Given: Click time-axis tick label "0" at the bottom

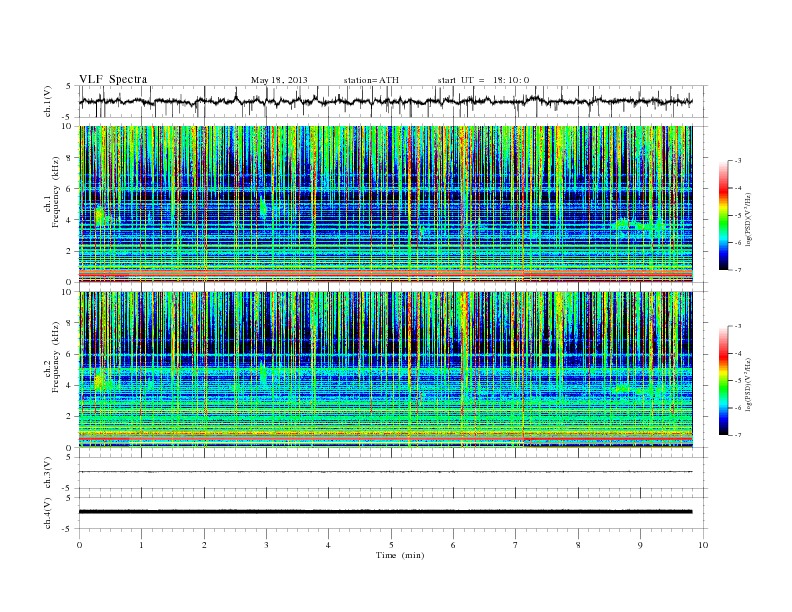Looking at the screenshot, I should click(79, 545).
